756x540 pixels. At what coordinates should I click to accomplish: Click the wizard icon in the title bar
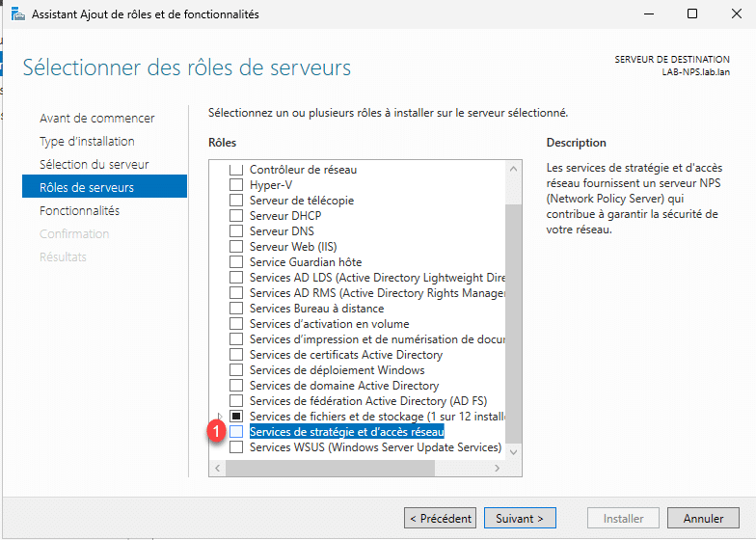pyautogui.click(x=17, y=14)
